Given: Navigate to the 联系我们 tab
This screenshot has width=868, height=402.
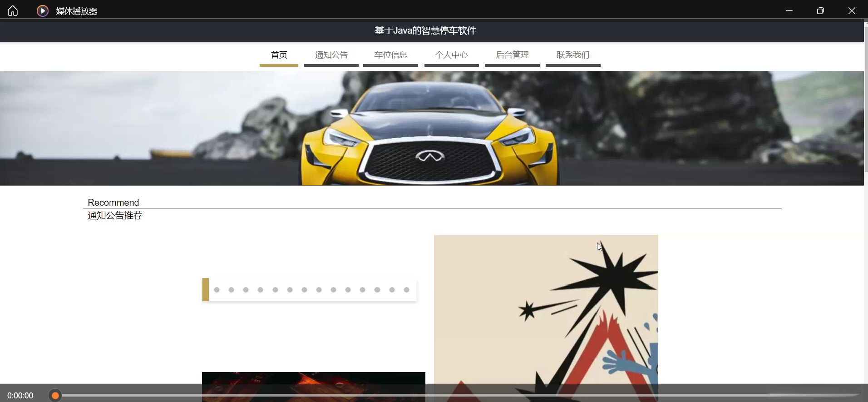Looking at the screenshot, I should coord(573,55).
